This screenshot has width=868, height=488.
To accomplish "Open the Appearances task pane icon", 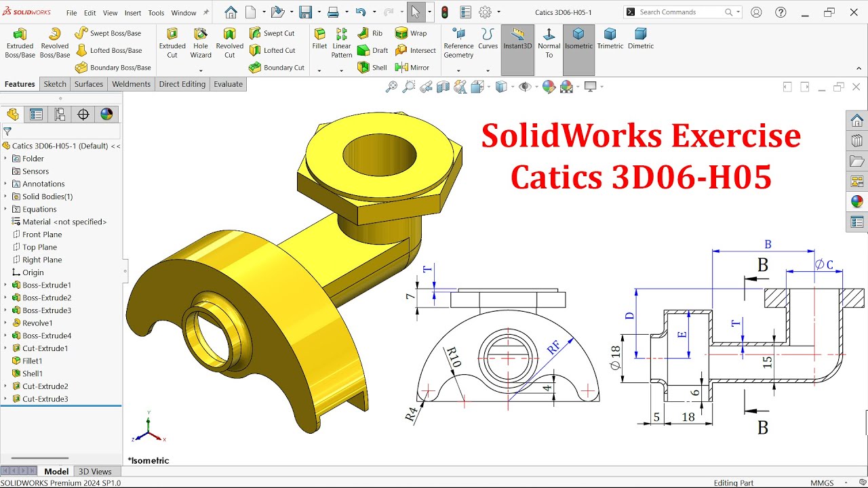I will coord(857,201).
